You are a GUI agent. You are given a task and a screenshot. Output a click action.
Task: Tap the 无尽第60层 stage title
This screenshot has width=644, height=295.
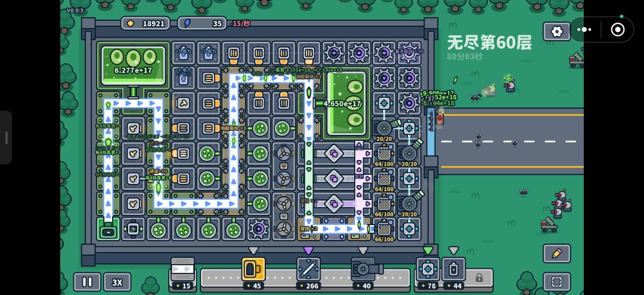click(489, 42)
